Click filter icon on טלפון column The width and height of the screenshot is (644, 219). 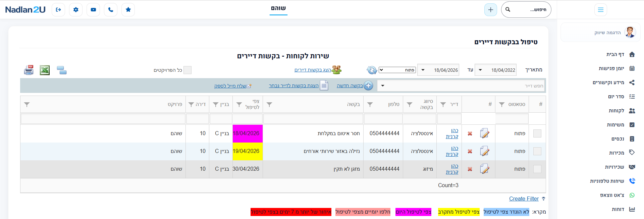[370, 105]
